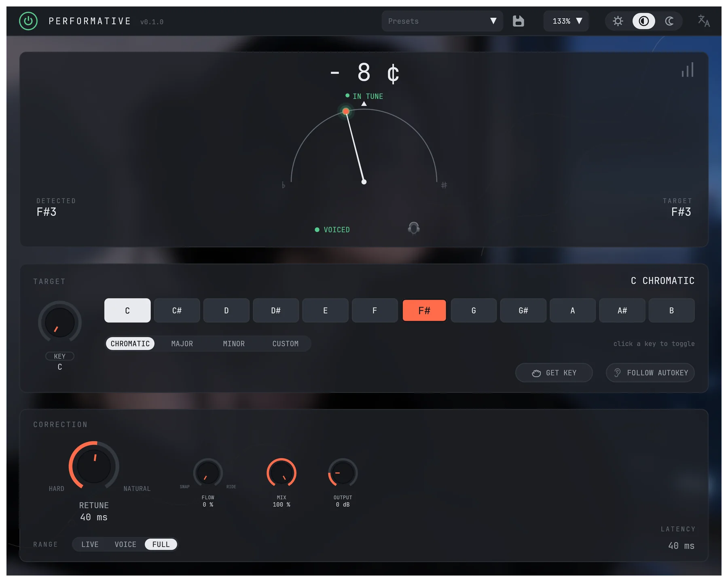Switch to dark theme moon icon
This screenshot has width=728, height=582.
tap(669, 21)
